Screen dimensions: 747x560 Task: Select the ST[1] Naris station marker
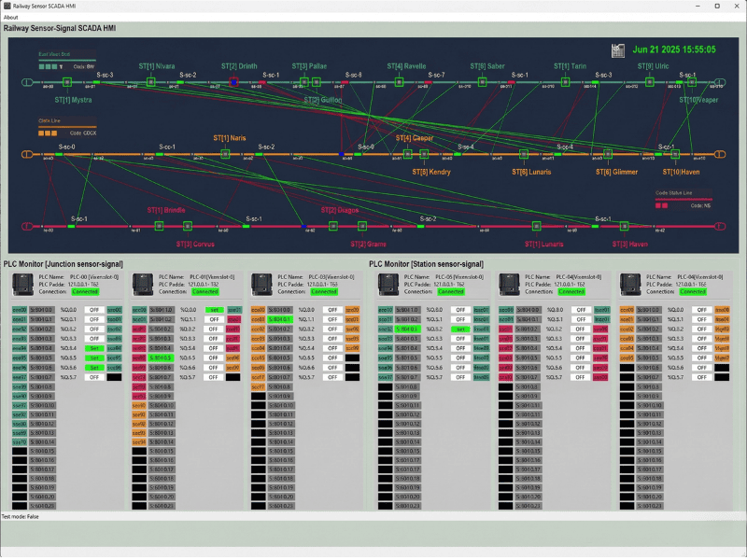[x=225, y=153]
